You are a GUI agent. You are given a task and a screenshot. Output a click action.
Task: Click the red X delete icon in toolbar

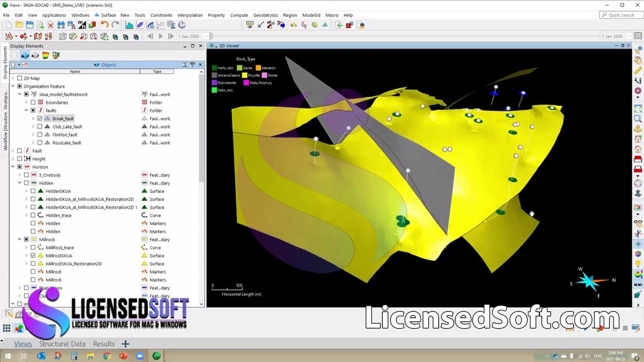coord(50,25)
